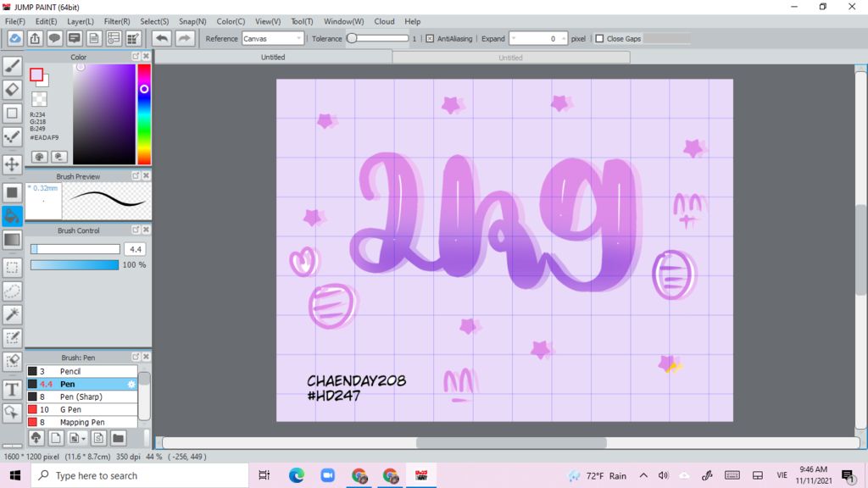Open the Cloud menu

point(384,21)
